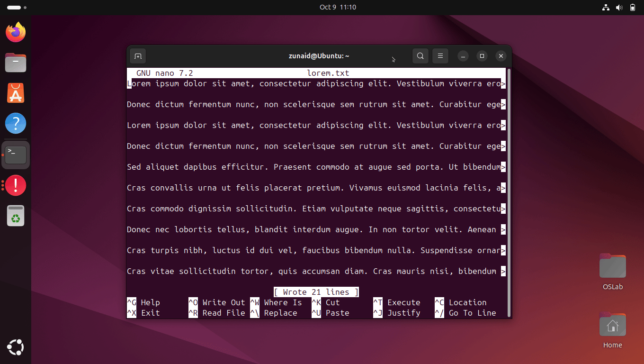This screenshot has height=364, width=644.
Task: Click the Terminal icon in dock
Action: [16, 155]
